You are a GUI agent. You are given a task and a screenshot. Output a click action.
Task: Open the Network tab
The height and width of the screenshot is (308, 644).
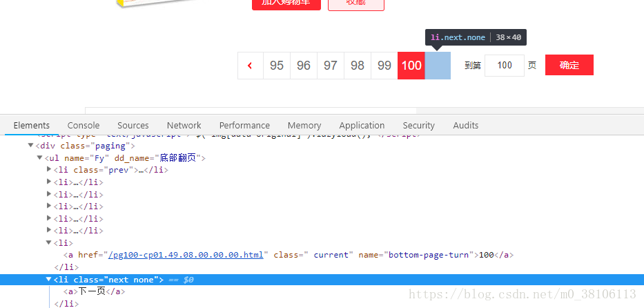point(184,125)
